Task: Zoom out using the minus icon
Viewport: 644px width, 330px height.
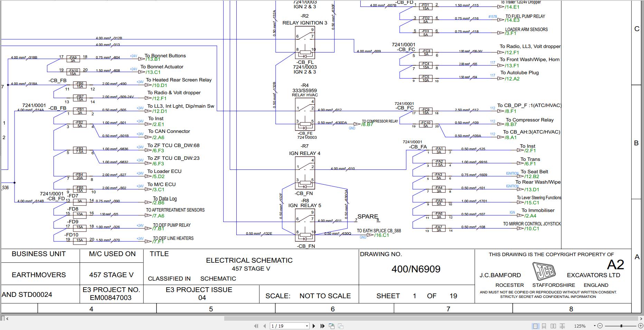Action: [x=600, y=326]
